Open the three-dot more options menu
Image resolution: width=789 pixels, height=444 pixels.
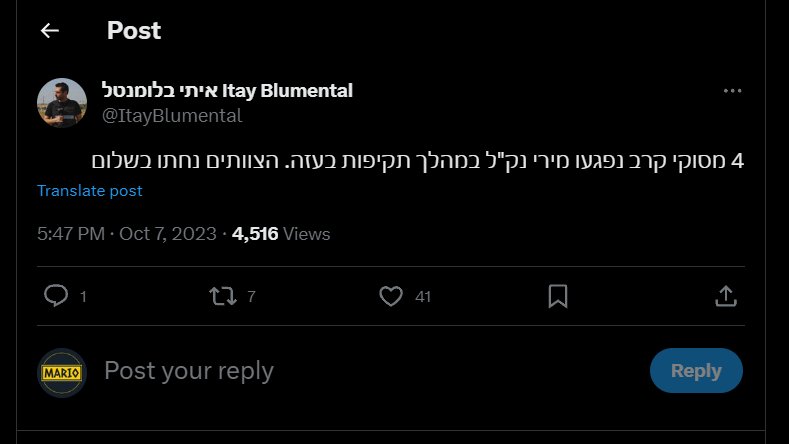[x=732, y=91]
